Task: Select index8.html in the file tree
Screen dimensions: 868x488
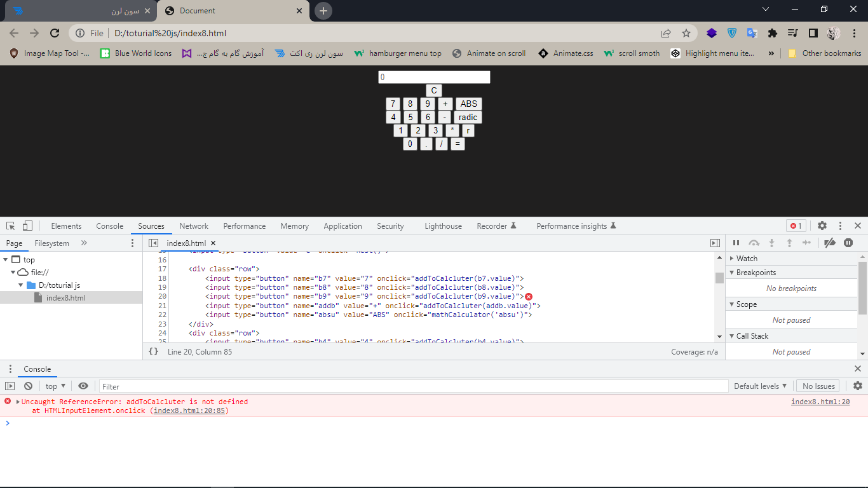Action: point(71,298)
